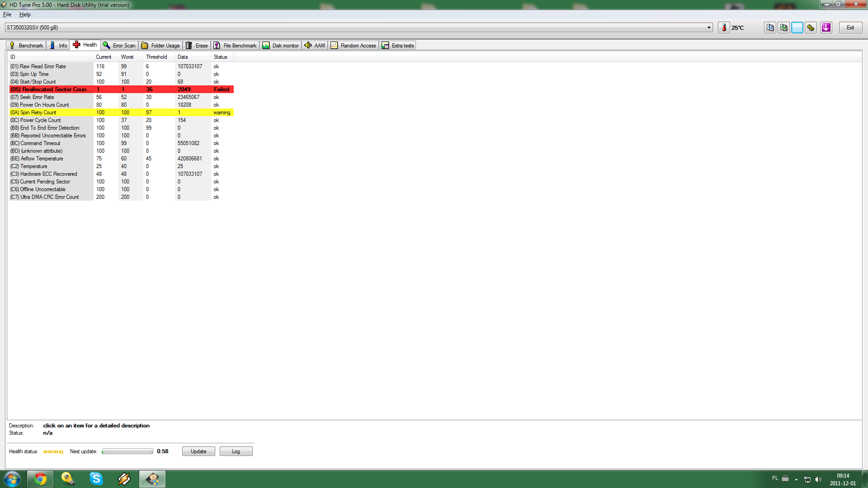Select the Power Cycle Count row

coord(121,120)
